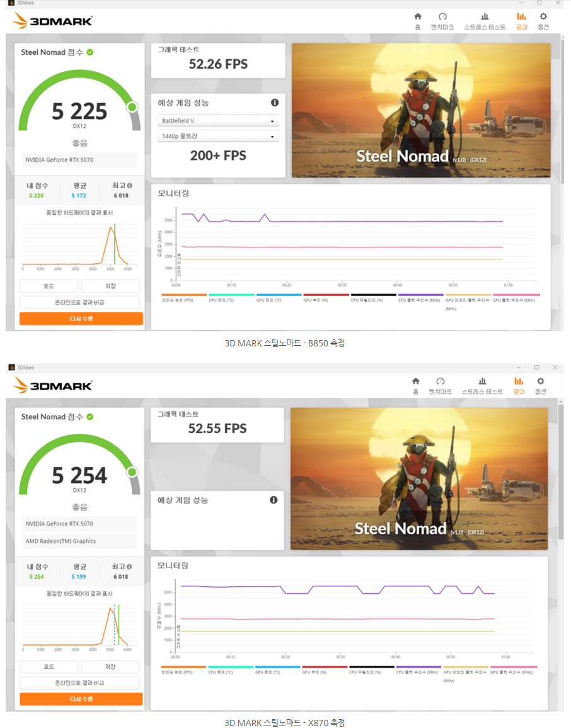The height and width of the screenshot is (728, 571).
Task: Toggle 프레임 속도 (FPS) legend in the 5 254 window
Action: [x=183, y=669]
